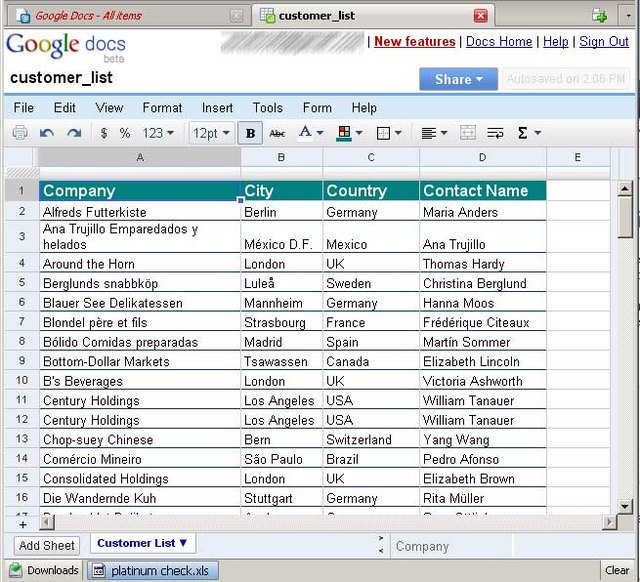Click the Downloads button in status bar
640x582 pixels.
[x=44, y=570]
